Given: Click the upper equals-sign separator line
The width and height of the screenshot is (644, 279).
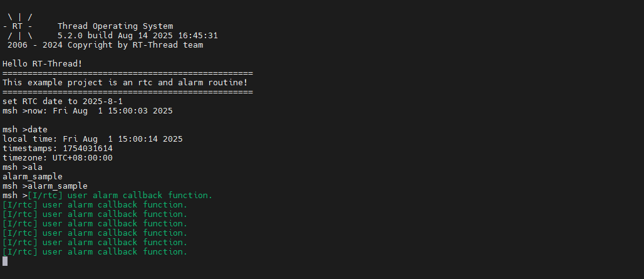Looking at the screenshot, I should [127, 73].
